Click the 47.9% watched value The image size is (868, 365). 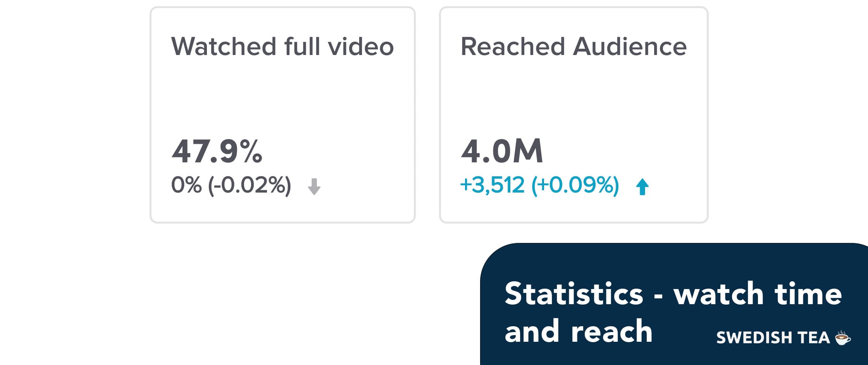pyautogui.click(x=217, y=151)
